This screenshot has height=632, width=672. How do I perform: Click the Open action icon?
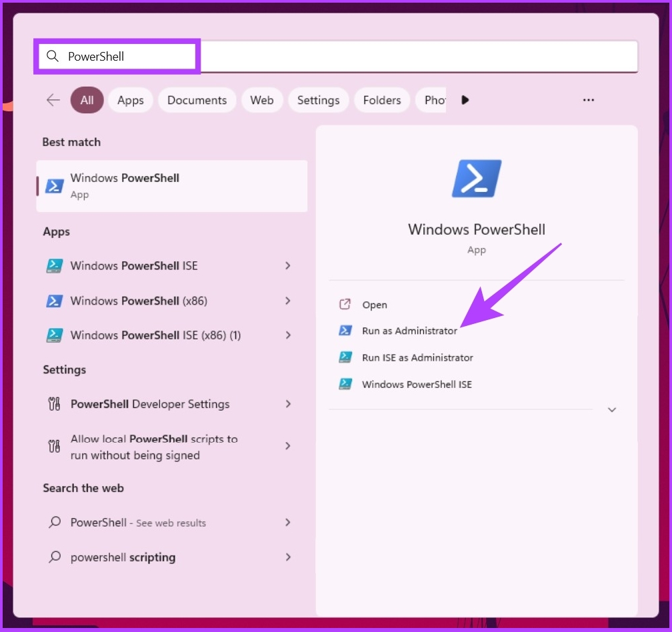pos(345,304)
